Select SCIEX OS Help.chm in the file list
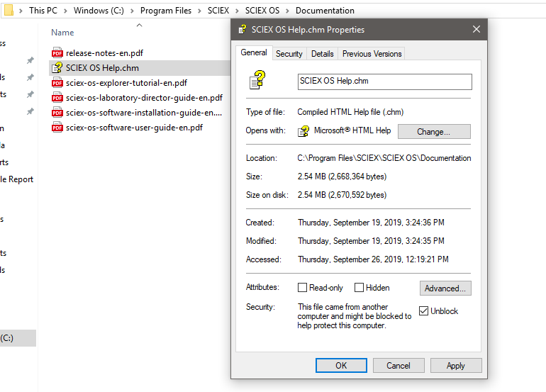This screenshot has width=546, height=392. pos(102,68)
